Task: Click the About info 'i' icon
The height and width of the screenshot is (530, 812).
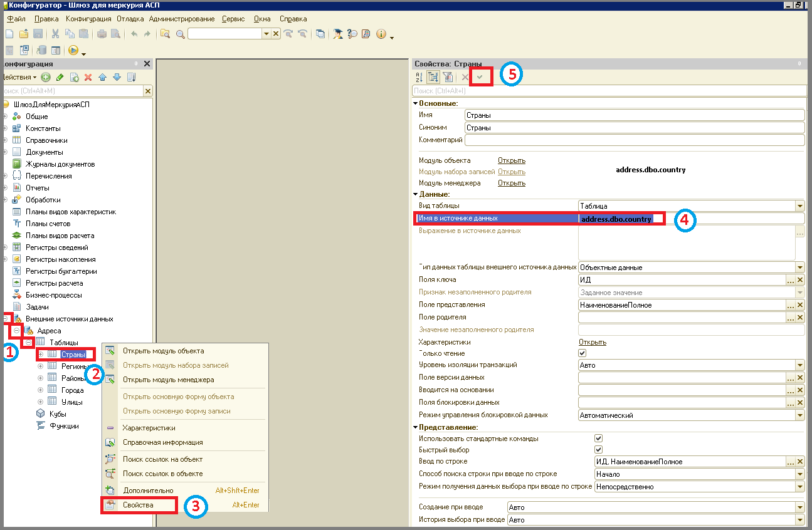Action: (381, 34)
